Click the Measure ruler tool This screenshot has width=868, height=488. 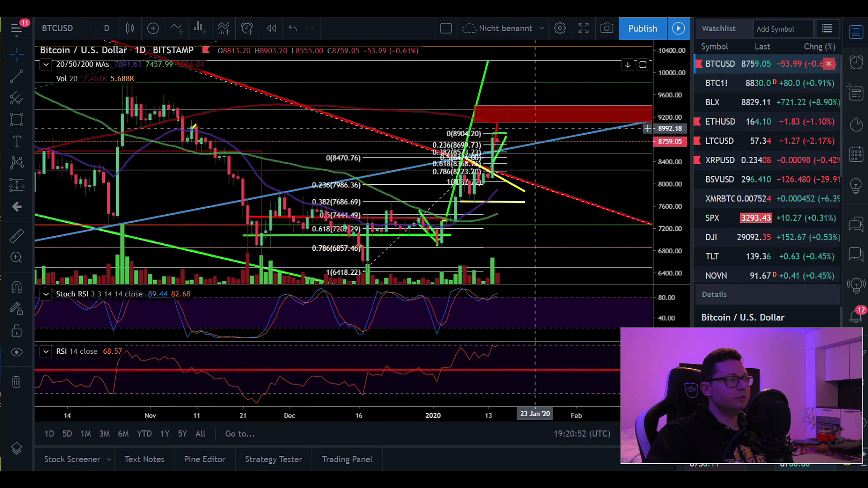17,236
